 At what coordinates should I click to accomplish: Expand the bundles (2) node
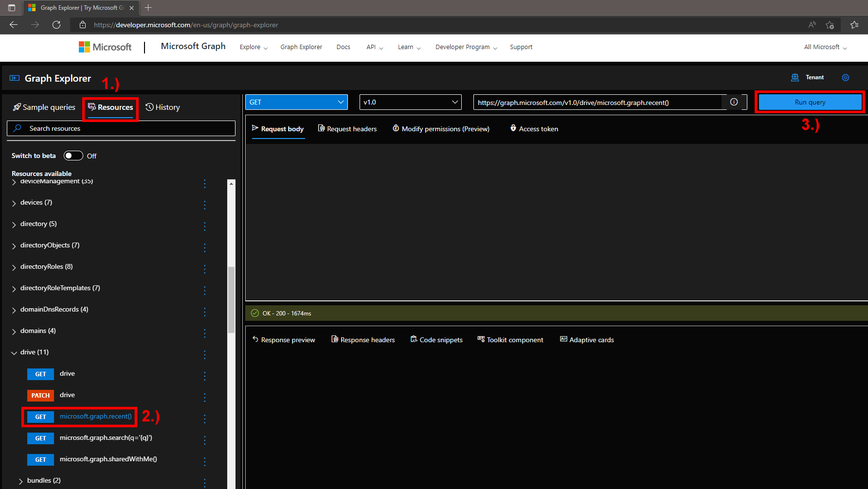coord(20,481)
